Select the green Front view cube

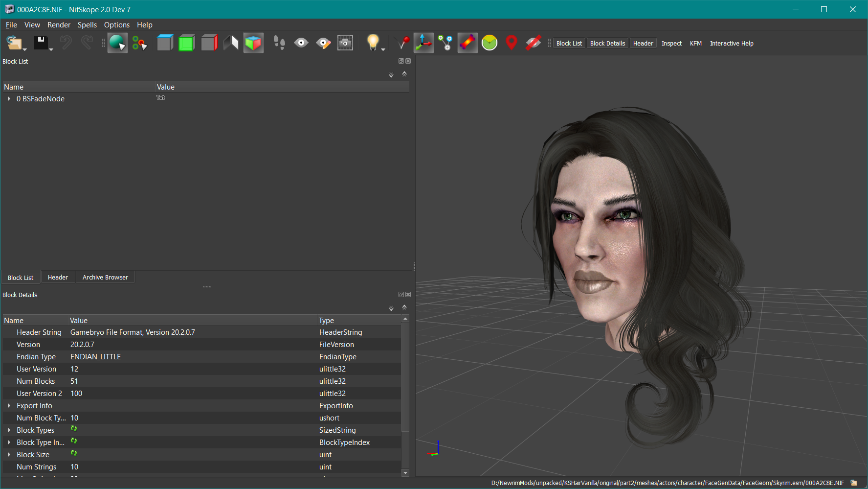tap(186, 43)
